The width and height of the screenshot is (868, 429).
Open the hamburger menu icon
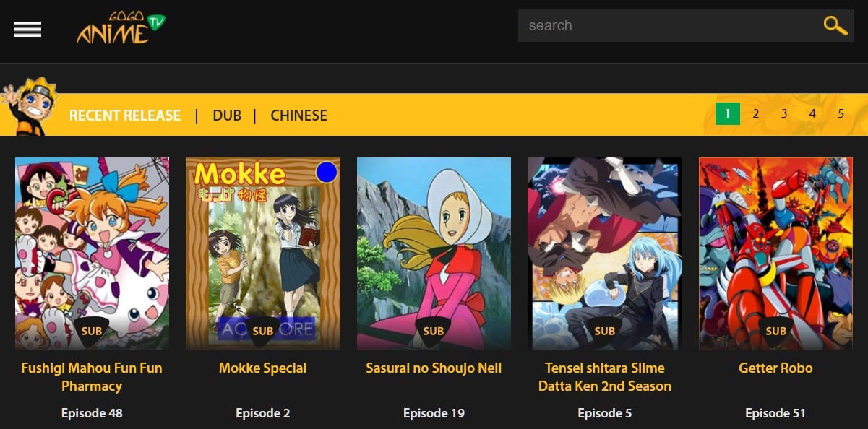[x=27, y=29]
